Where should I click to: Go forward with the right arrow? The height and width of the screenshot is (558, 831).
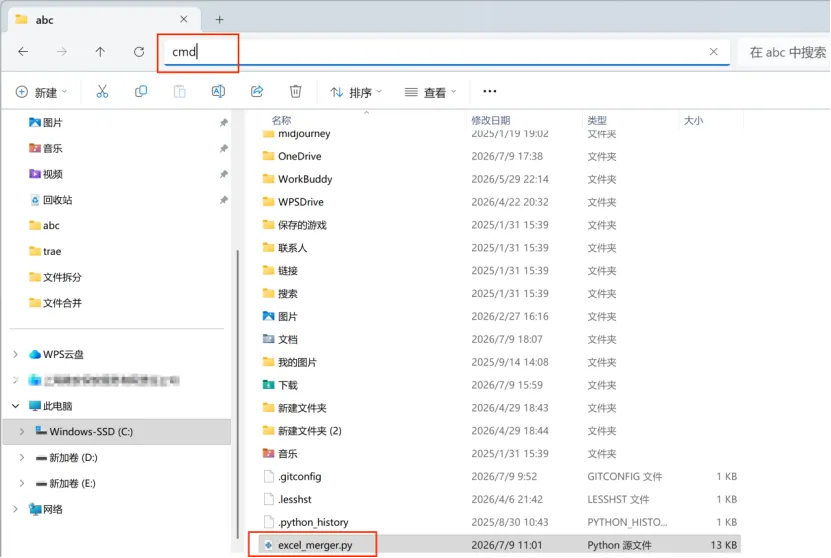[62, 51]
